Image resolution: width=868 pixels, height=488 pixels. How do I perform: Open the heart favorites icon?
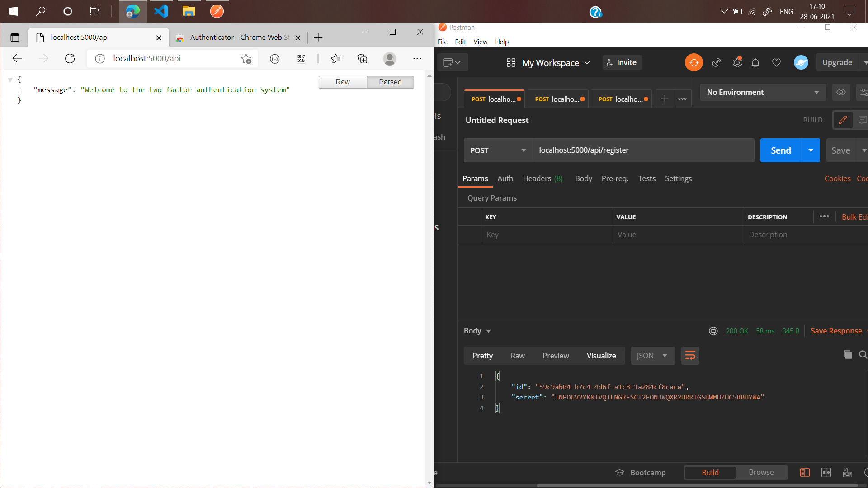click(776, 62)
